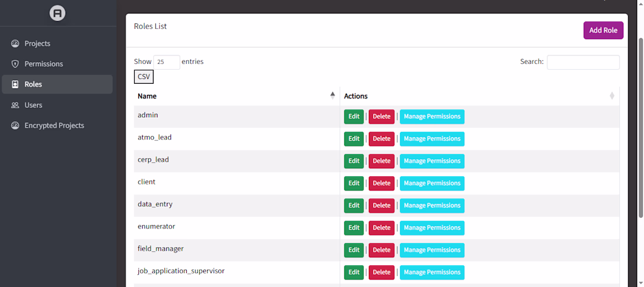644x287 pixels.
Task: Export the roles list as CSV
Action: pos(144,77)
